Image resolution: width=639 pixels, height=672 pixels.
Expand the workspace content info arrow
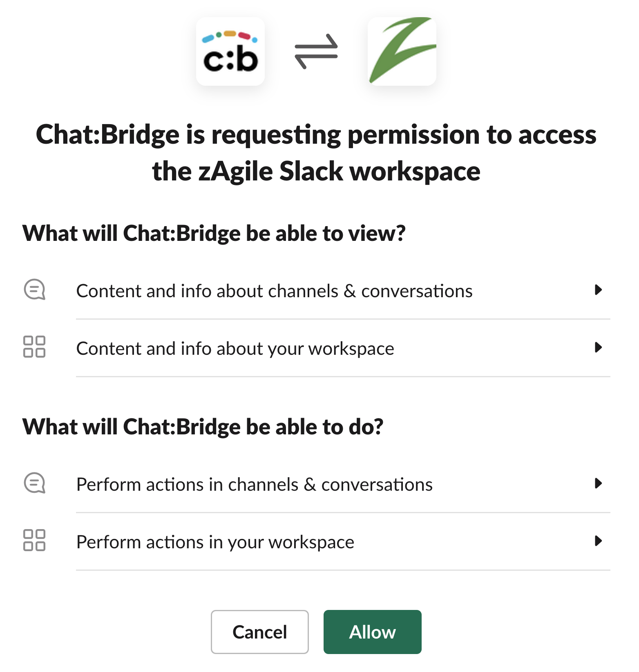point(599,347)
